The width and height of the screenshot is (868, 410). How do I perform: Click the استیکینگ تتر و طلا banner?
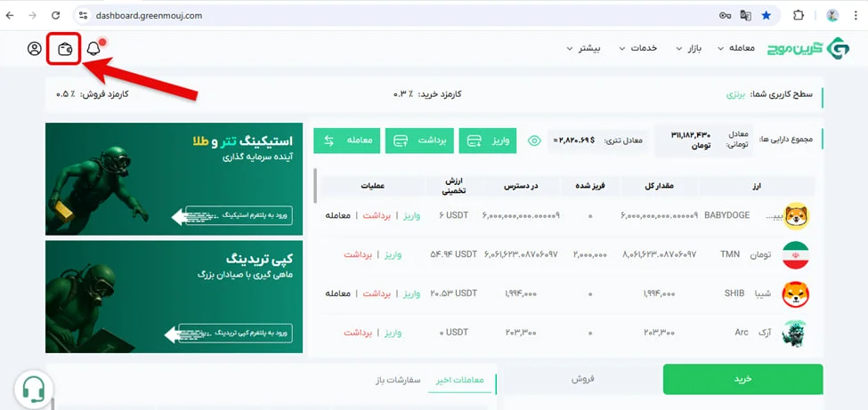(x=174, y=179)
